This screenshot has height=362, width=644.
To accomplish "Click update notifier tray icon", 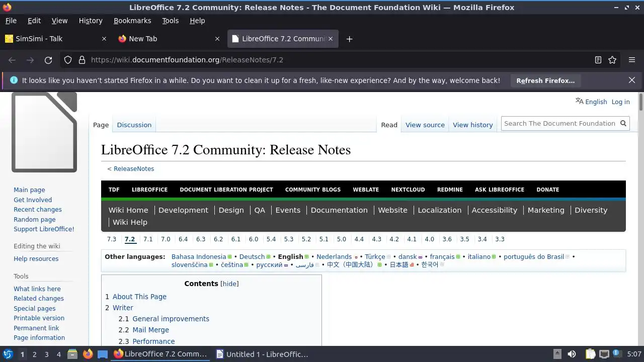I will point(616,354).
